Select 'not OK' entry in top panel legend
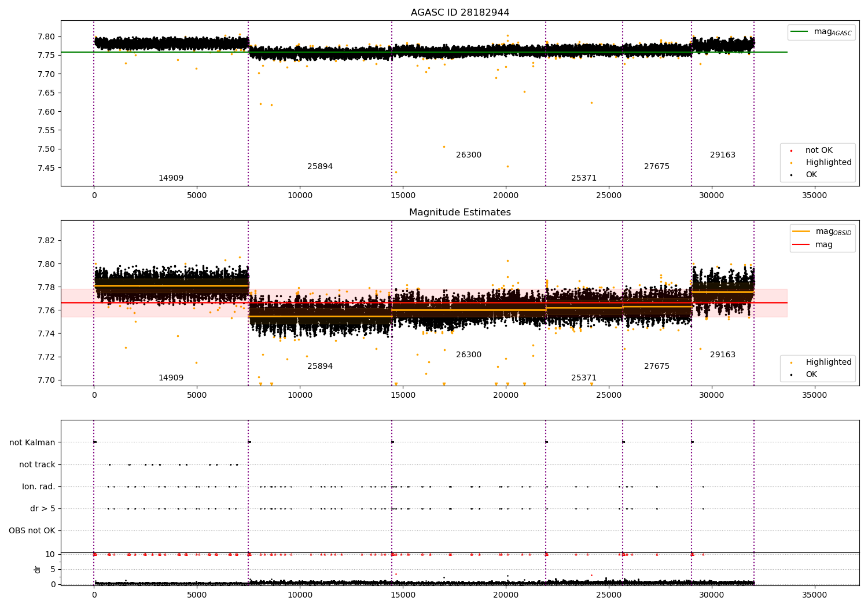868x608 pixels. coord(819,151)
